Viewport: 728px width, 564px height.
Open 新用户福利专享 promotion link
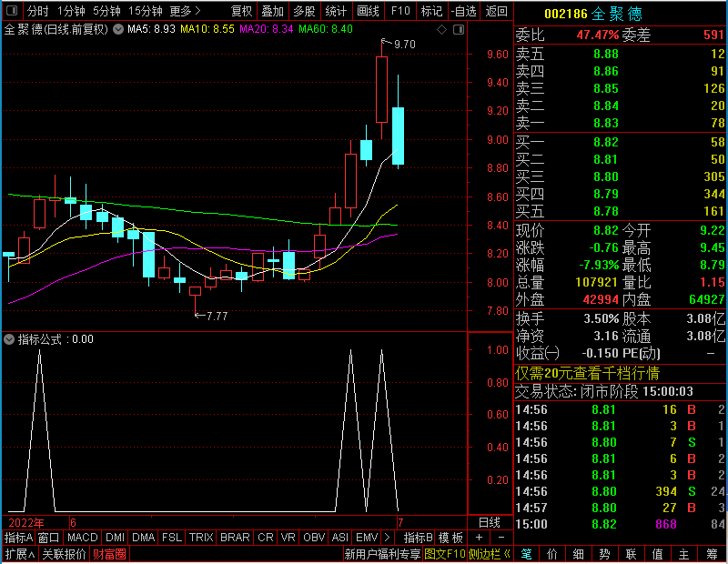coord(382,554)
